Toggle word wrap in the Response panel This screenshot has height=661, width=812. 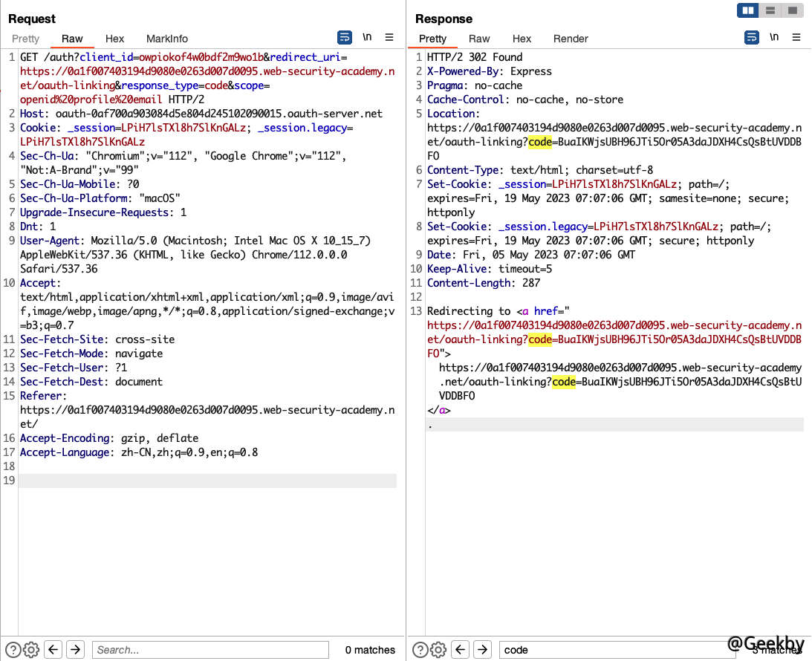pyautogui.click(x=752, y=37)
